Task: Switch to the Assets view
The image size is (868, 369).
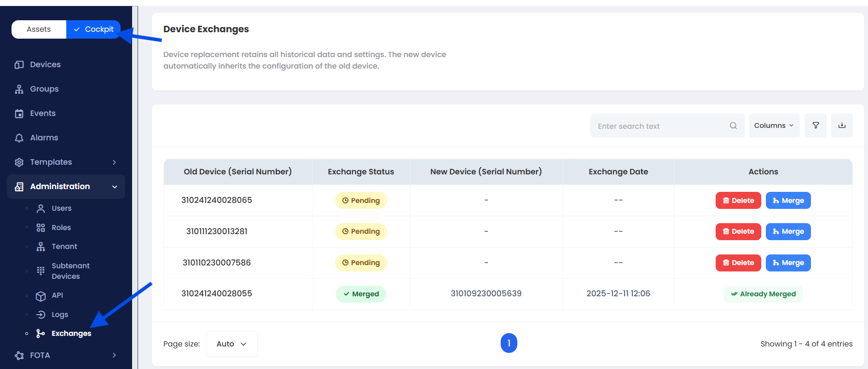Action: click(39, 29)
